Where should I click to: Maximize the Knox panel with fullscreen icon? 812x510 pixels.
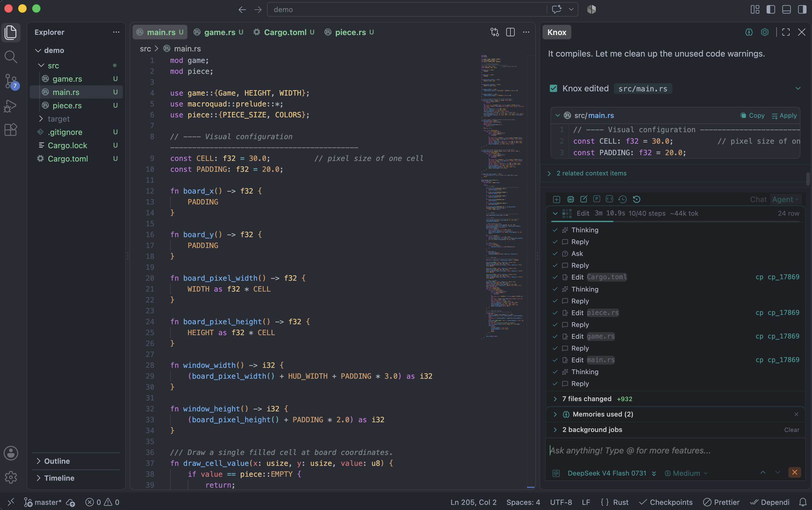(x=786, y=32)
